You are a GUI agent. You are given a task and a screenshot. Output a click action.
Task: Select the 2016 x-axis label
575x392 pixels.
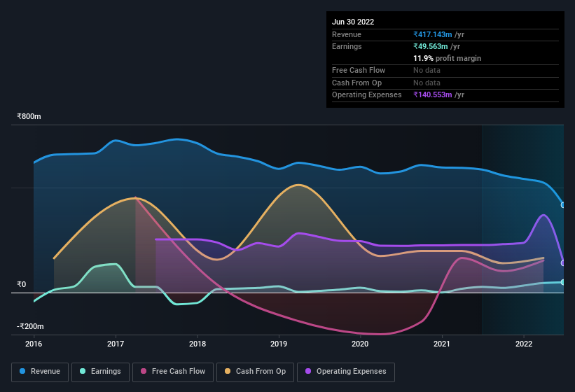[x=34, y=344]
